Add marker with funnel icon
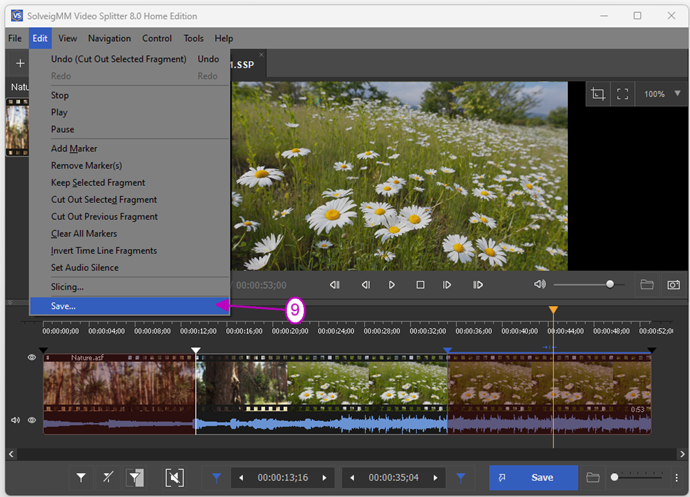Image resolution: width=690 pixels, height=497 pixels. pos(81,478)
